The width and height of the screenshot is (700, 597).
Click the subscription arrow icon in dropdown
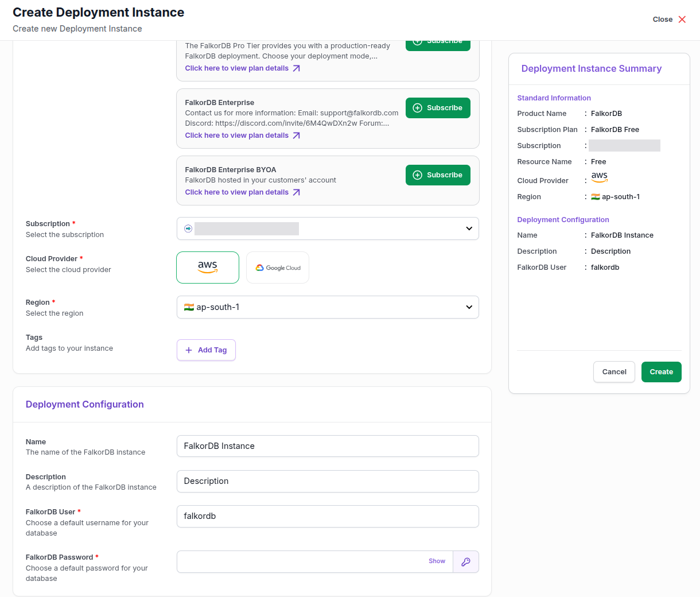188,228
